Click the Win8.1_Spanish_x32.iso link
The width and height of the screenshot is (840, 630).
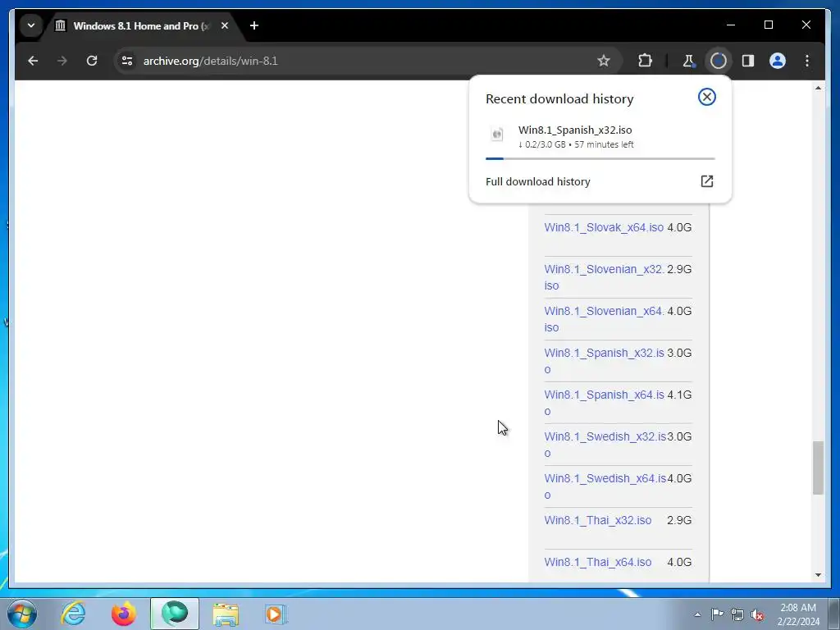[x=604, y=361]
